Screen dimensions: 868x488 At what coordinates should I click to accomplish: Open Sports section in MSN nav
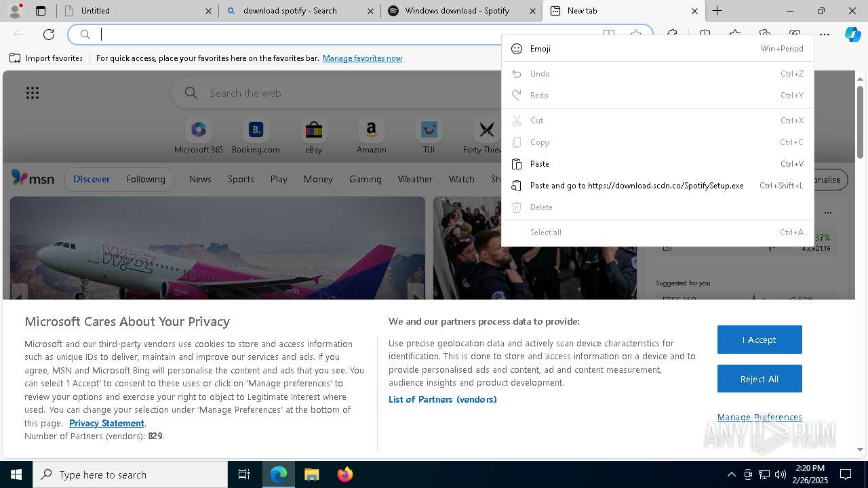241,179
